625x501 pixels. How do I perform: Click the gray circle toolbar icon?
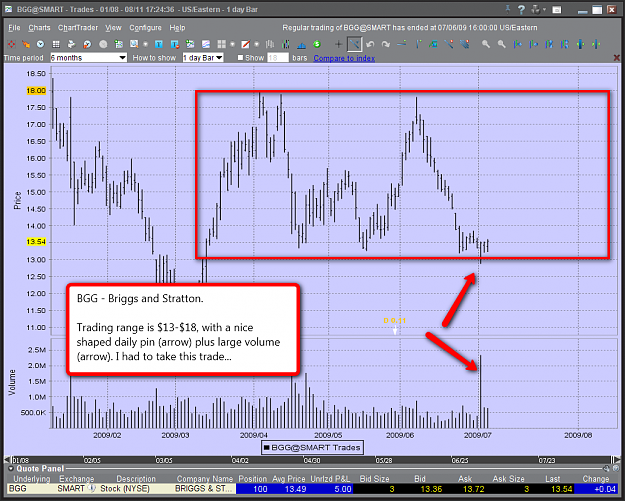[103, 44]
